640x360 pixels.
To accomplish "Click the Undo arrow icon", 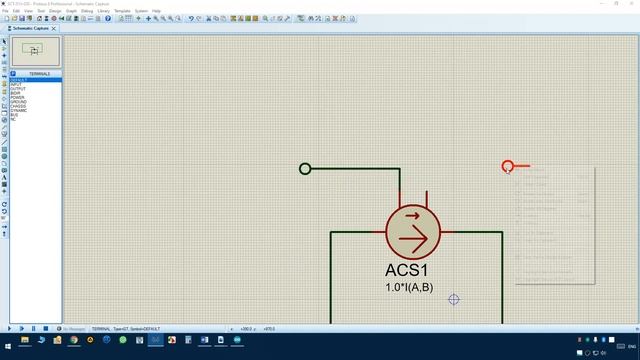I will point(191,18).
